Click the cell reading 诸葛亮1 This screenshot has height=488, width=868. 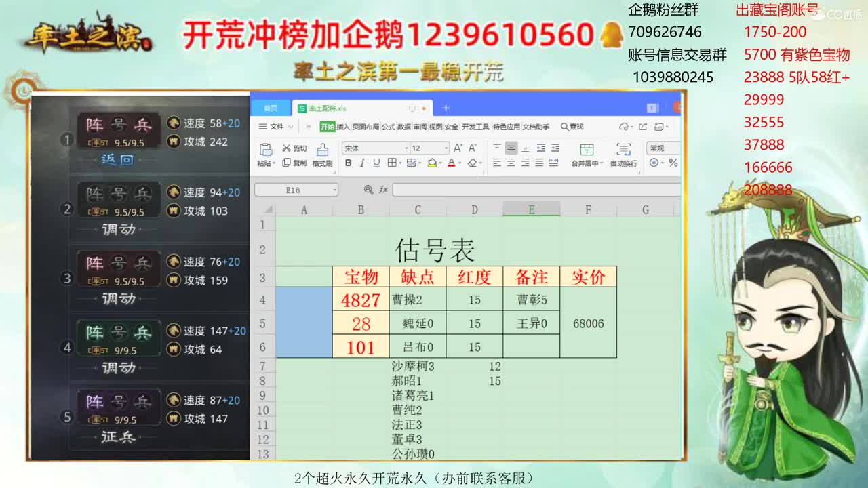(418, 396)
